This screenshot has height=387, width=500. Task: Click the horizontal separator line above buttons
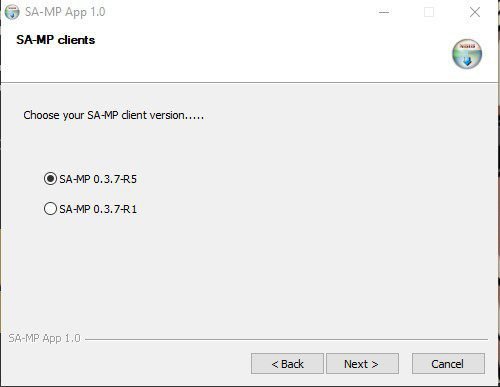pyautogui.click(x=286, y=339)
